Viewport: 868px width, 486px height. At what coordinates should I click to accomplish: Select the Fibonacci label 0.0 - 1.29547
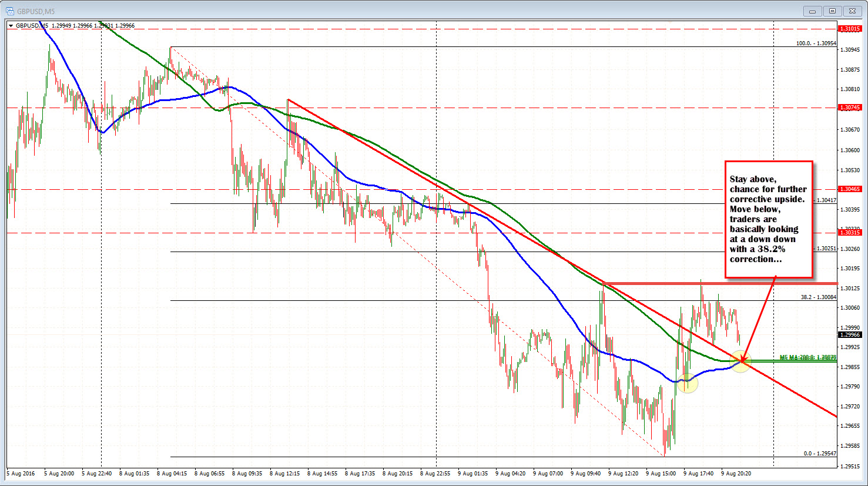[x=820, y=454]
